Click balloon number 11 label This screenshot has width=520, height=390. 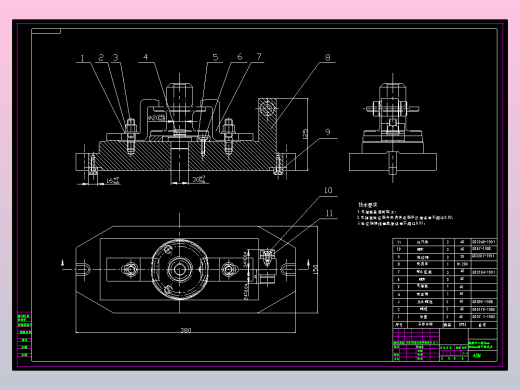(x=329, y=213)
